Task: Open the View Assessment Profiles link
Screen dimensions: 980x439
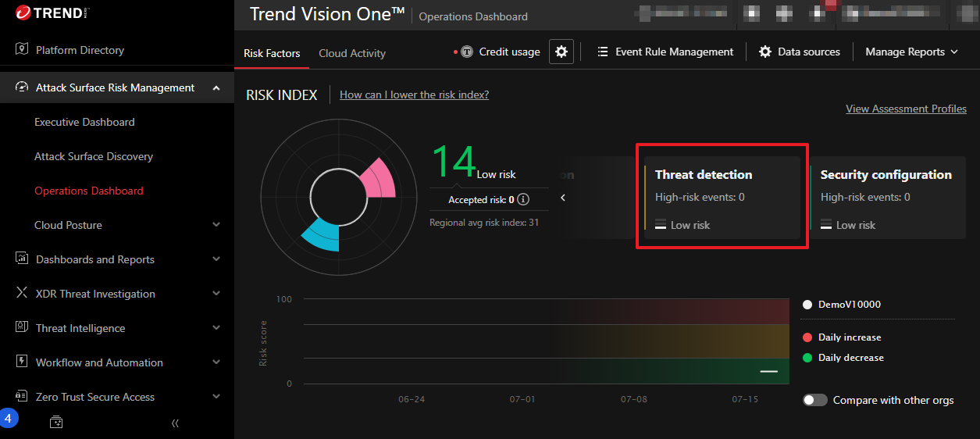Action: click(x=906, y=109)
